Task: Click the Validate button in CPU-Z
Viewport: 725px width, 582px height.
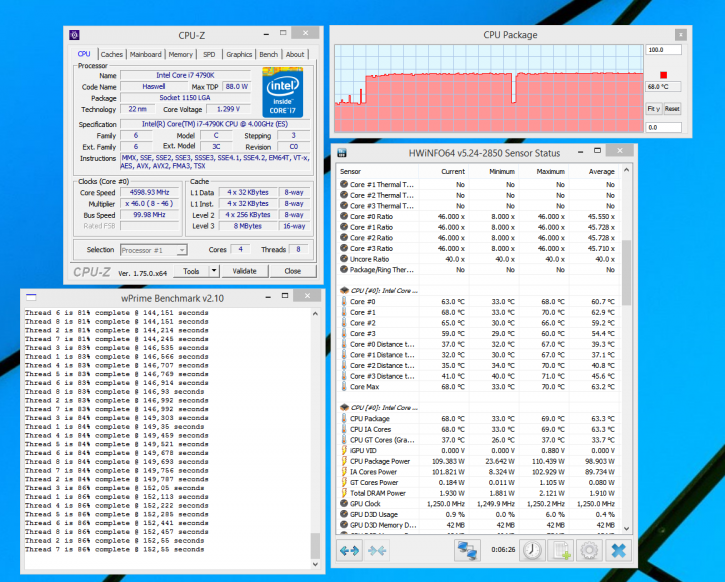Action: coord(244,271)
